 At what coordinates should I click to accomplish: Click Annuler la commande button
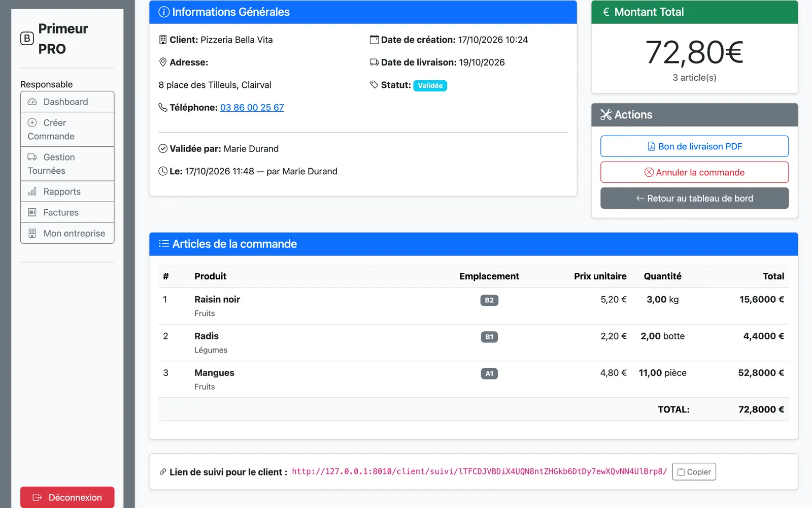coord(694,172)
